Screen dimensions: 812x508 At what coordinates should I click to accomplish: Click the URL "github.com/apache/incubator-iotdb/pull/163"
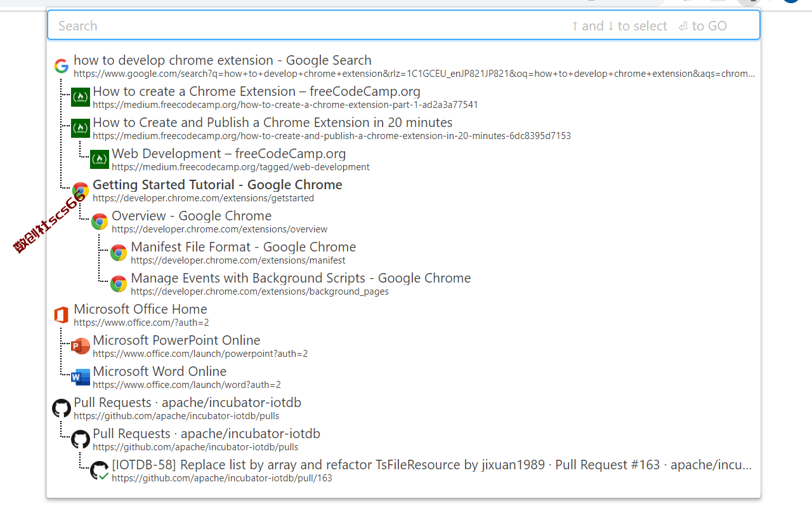pos(222,478)
